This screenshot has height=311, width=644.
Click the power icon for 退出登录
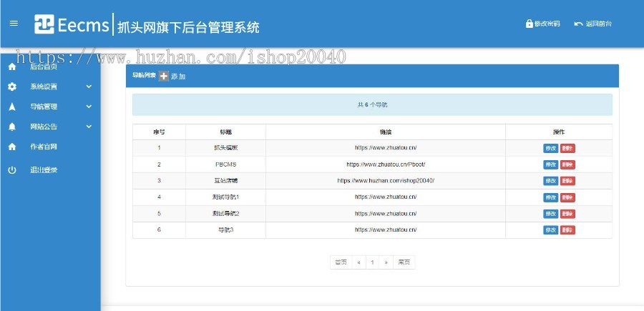[x=12, y=170]
